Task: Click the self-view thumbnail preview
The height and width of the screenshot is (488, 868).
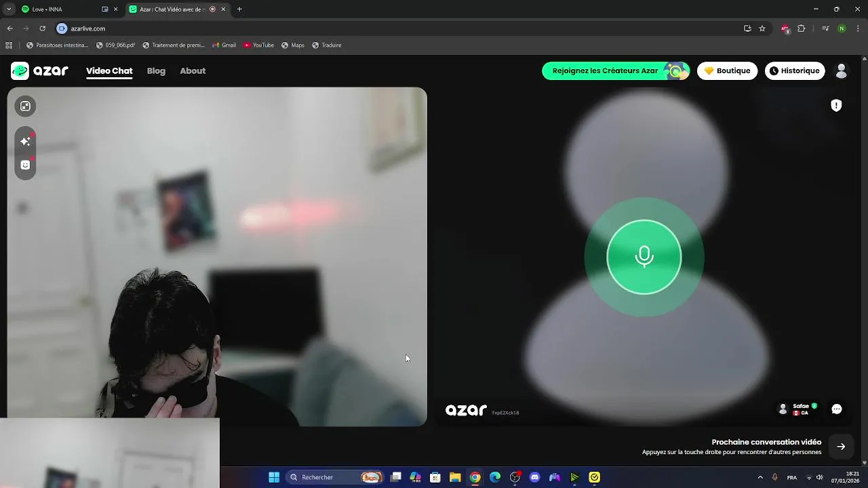Action: (x=110, y=453)
